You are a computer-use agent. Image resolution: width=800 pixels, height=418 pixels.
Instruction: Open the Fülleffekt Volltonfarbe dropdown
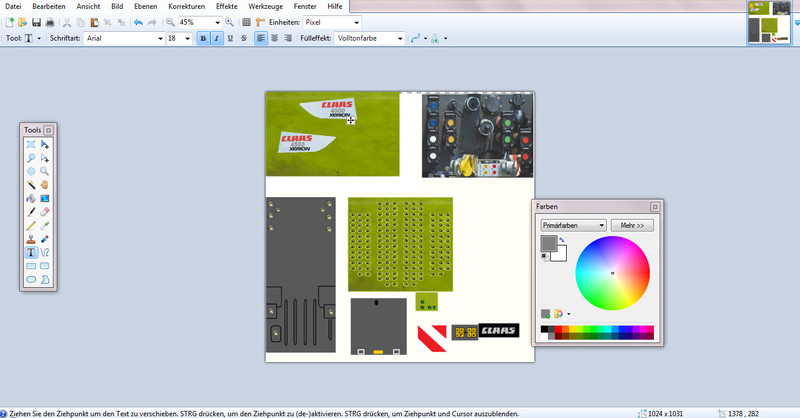pos(400,38)
